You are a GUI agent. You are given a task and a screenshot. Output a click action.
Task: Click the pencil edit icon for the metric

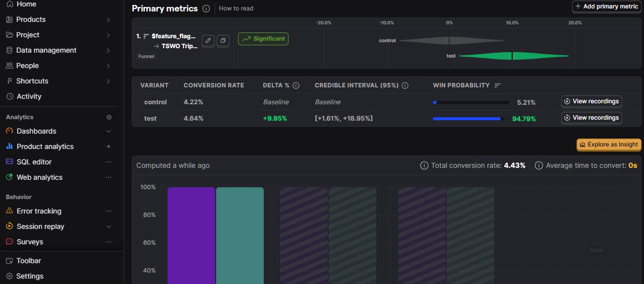point(208,41)
